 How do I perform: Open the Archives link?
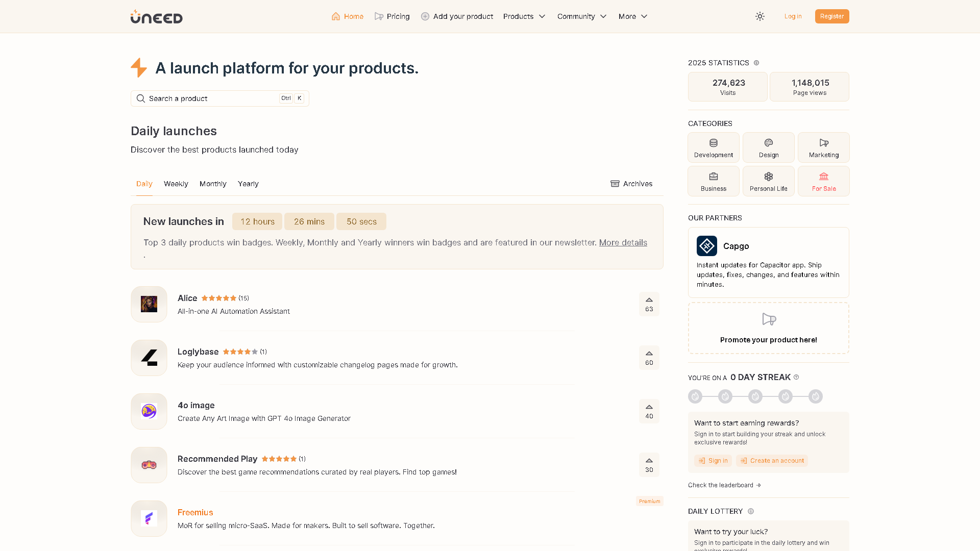click(x=631, y=184)
